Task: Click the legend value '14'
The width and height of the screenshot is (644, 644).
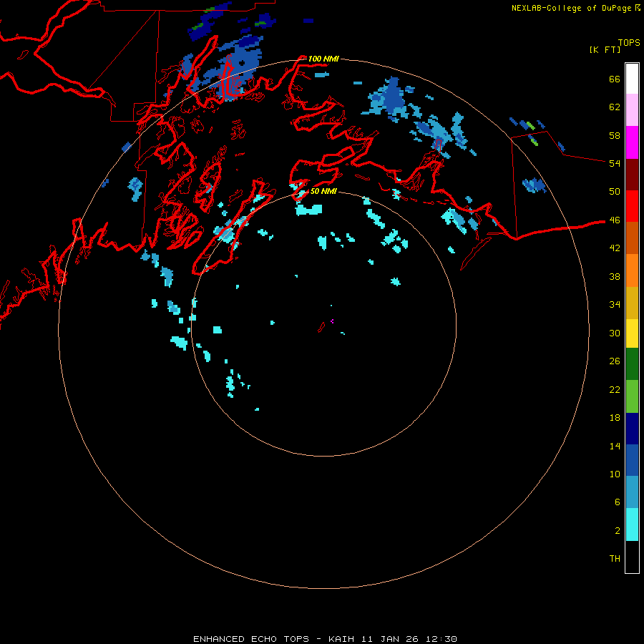Action: pyautogui.click(x=615, y=446)
